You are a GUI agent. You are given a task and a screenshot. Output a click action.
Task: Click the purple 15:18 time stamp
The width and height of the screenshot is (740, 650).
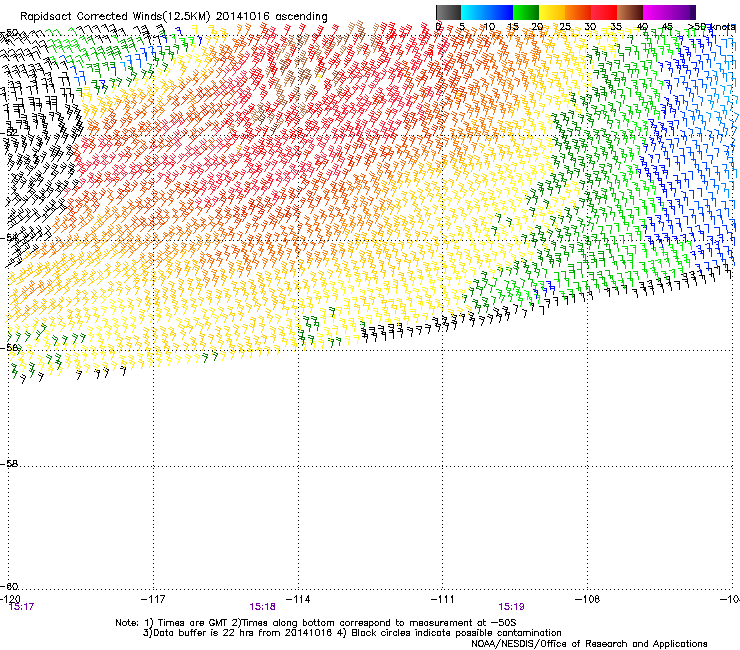pyautogui.click(x=262, y=607)
